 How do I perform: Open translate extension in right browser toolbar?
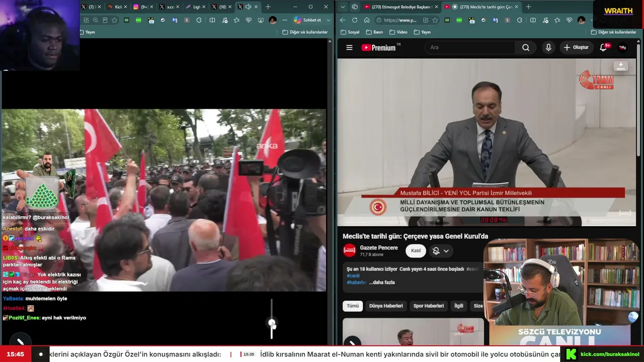[x=496, y=20]
